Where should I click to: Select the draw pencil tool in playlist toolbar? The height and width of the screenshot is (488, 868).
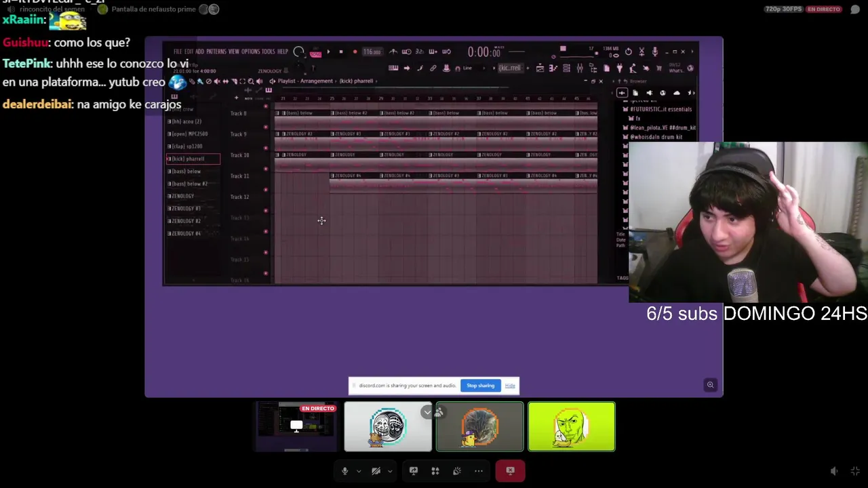[x=192, y=81]
